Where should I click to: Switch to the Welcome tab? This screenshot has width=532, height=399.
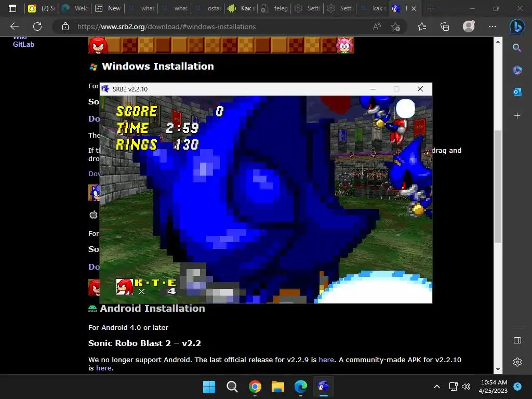[x=75, y=8]
